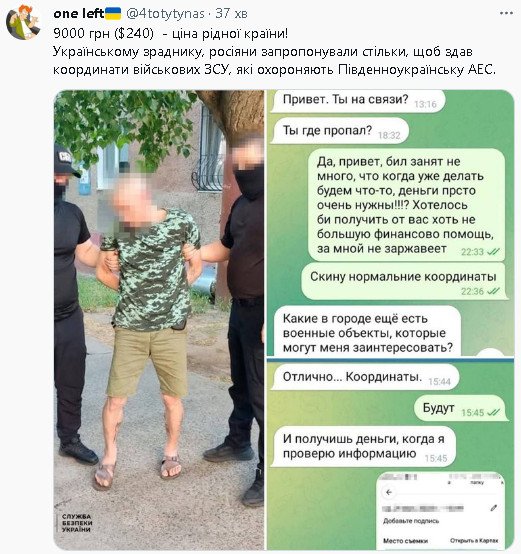Click the back arrow in embedded photo details

click(389, 492)
